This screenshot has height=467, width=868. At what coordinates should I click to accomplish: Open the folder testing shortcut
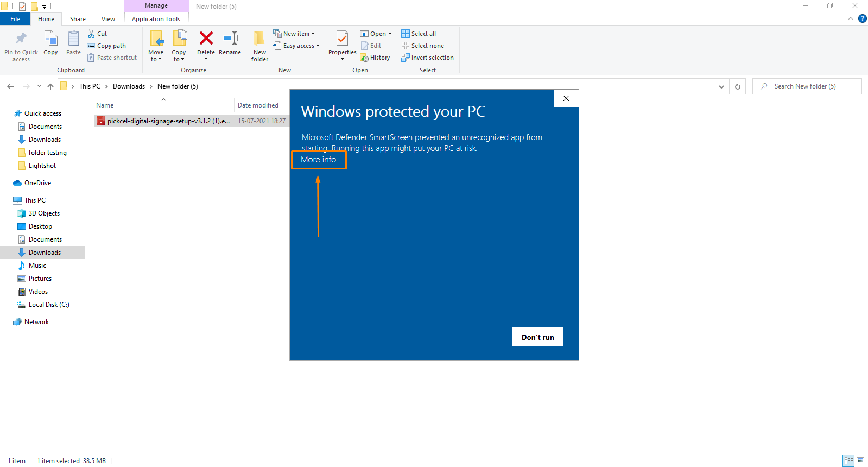tap(47, 153)
